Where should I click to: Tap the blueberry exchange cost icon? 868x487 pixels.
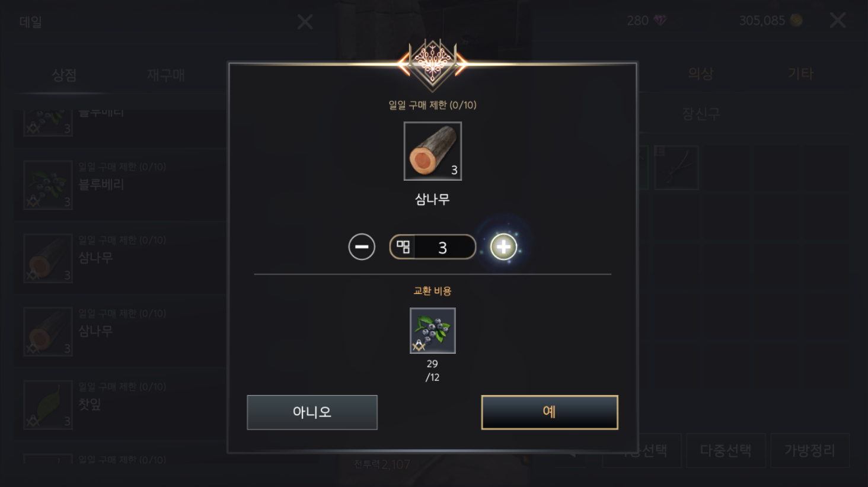[433, 331]
